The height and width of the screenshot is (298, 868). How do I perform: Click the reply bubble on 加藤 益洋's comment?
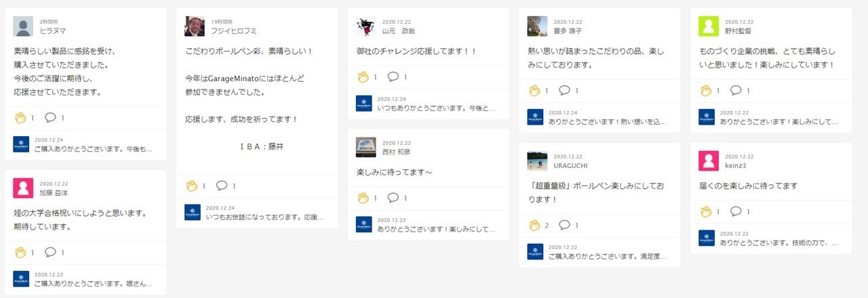coord(50,252)
